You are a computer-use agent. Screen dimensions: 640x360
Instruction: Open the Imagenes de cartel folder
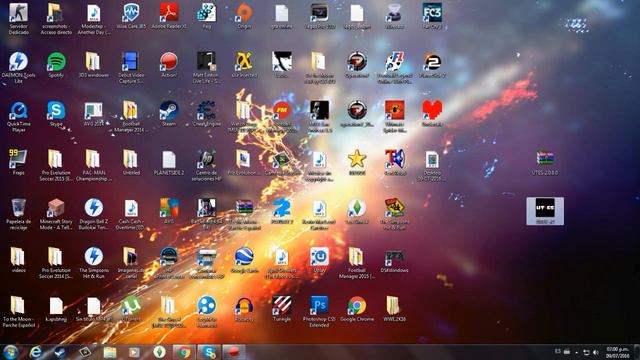coord(131,263)
